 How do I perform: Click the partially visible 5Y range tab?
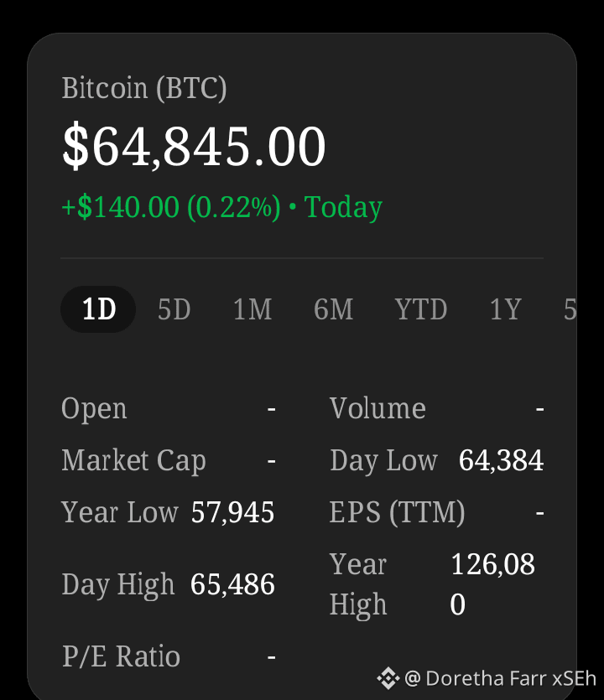point(570,309)
